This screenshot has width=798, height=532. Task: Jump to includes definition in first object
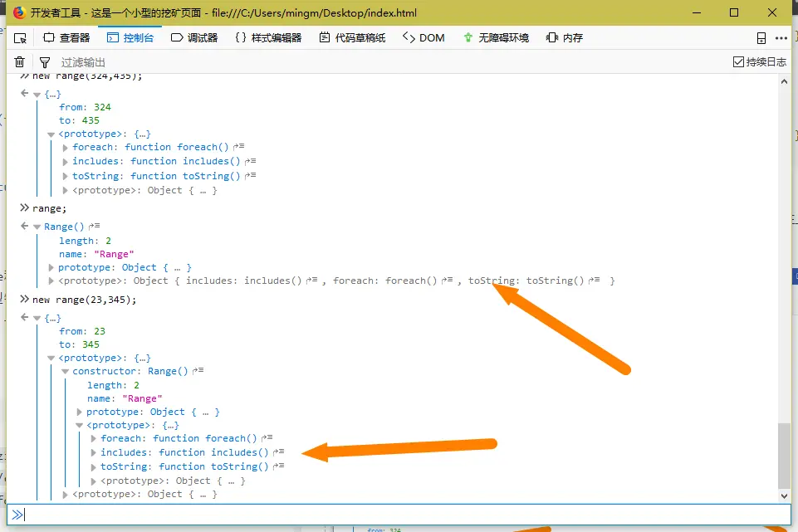[251, 161]
